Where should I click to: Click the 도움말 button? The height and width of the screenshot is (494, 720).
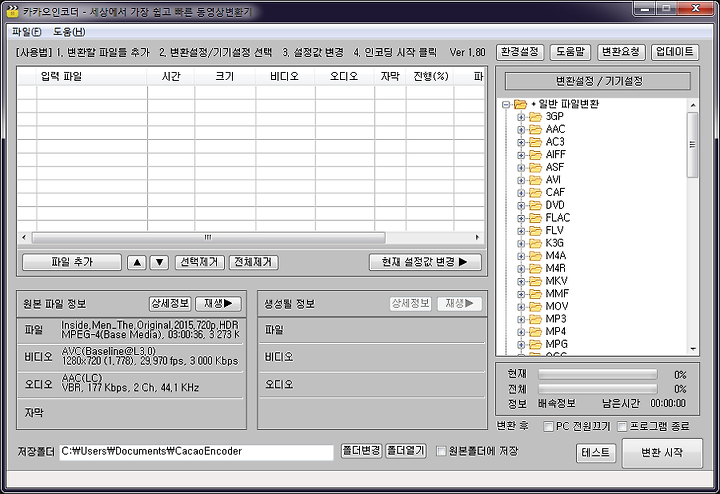(570, 52)
